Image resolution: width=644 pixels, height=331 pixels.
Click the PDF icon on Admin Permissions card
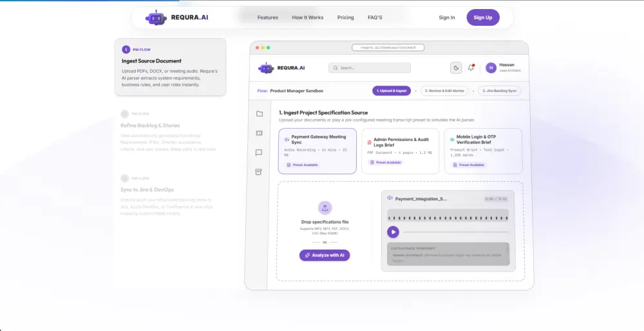point(369,142)
